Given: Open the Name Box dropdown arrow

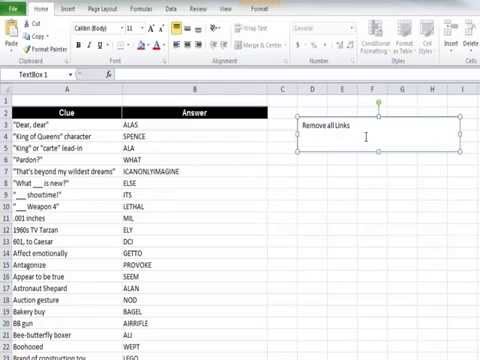Looking at the screenshot, I should (x=70, y=75).
